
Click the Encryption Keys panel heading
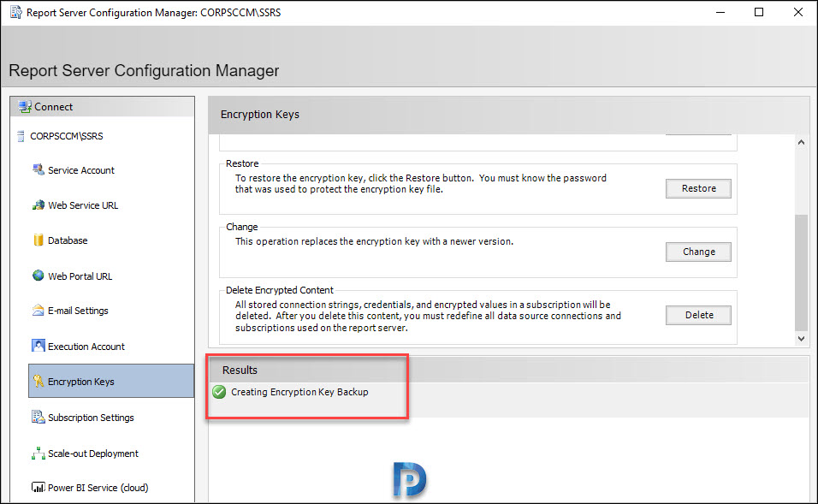pos(260,115)
